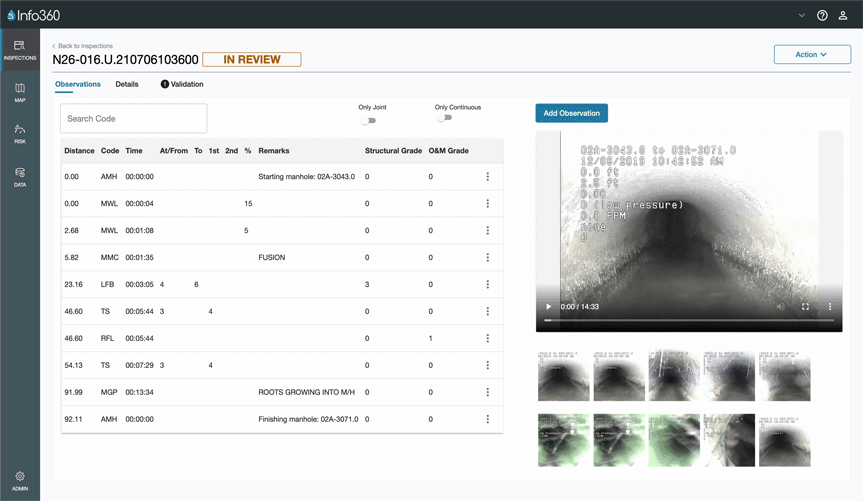863x501 pixels.
Task: Open the Inspections sidebar section
Action: tap(19, 50)
